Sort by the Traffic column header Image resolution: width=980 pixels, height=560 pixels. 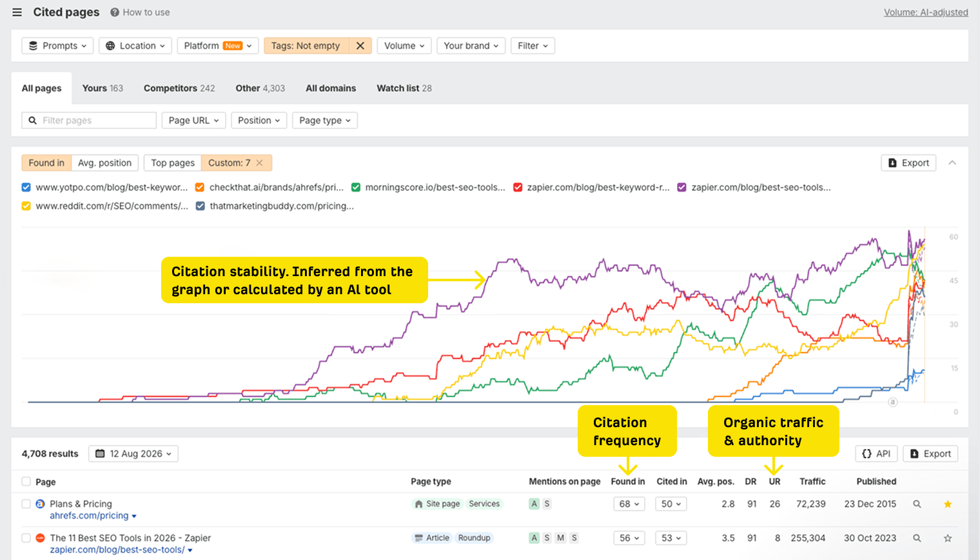[812, 481]
